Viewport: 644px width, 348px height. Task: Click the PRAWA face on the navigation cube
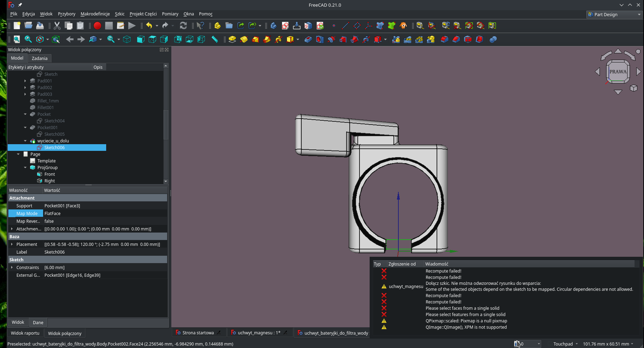click(618, 71)
